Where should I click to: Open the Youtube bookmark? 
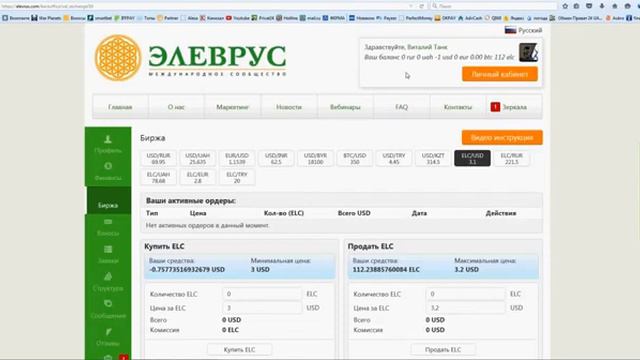point(237,18)
